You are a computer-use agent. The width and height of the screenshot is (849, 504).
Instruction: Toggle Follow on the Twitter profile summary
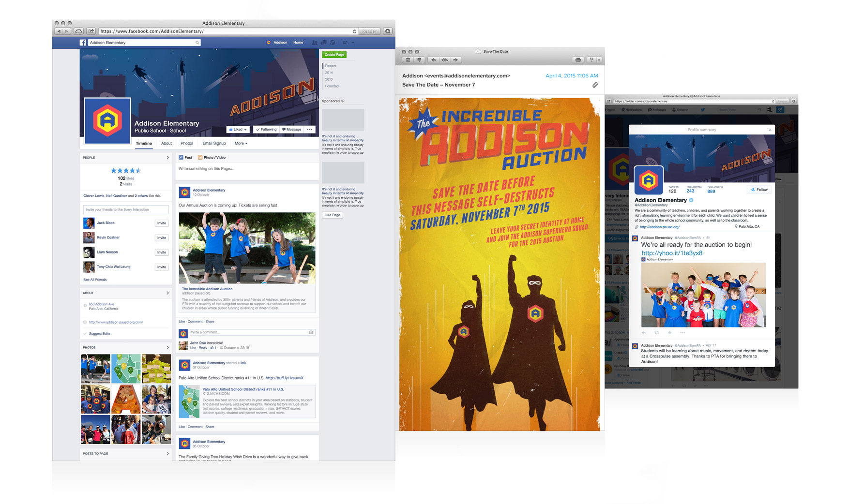click(x=759, y=190)
